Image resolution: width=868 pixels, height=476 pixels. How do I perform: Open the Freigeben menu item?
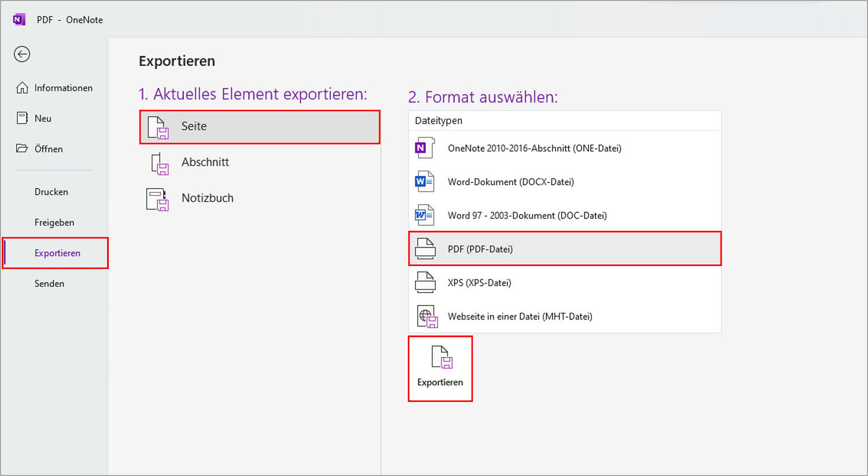tap(55, 223)
